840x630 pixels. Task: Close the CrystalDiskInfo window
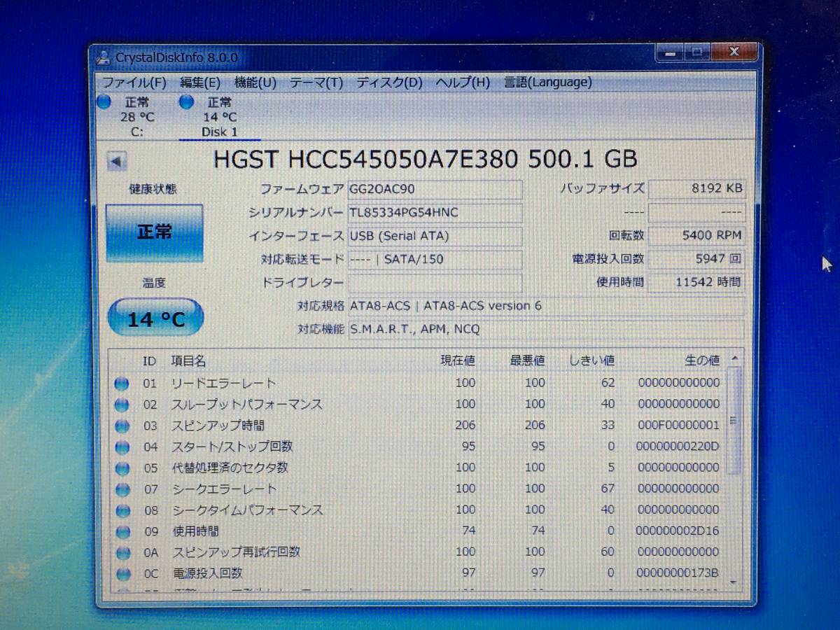coord(733,52)
